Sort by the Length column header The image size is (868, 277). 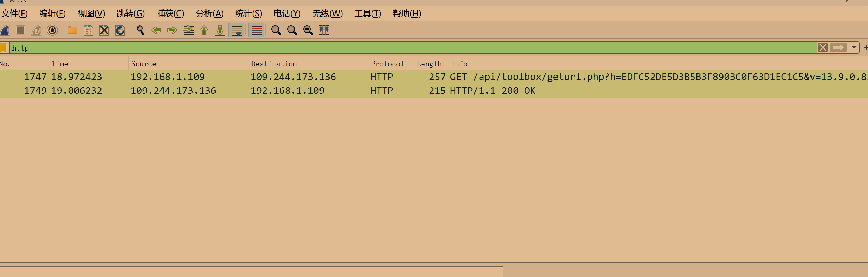point(431,64)
